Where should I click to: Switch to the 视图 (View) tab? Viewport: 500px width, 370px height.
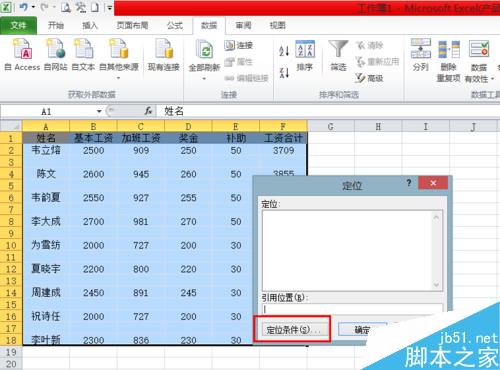click(278, 25)
